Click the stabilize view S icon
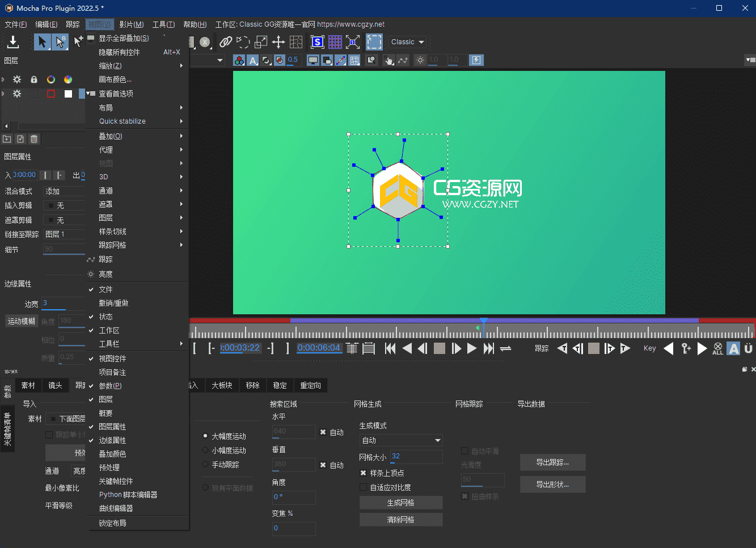Image resolution: width=756 pixels, height=548 pixels. pyautogui.click(x=317, y=42)
